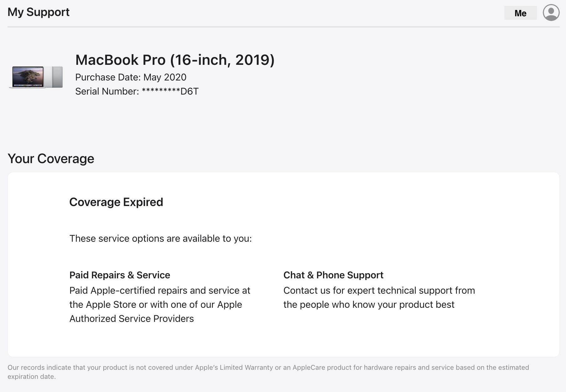566x392 pixels.
Task: Select the MacBook Pro (16-inch, 2019) heading
Action: pos(175,60)
